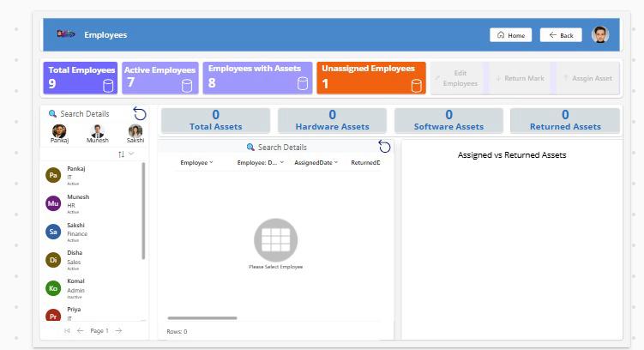
Task: Go to next page of employee list
Action: [x=118, y=330]
